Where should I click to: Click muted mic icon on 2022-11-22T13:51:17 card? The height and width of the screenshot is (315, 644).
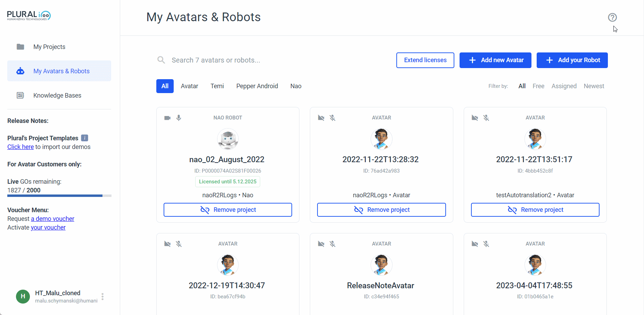486,118
